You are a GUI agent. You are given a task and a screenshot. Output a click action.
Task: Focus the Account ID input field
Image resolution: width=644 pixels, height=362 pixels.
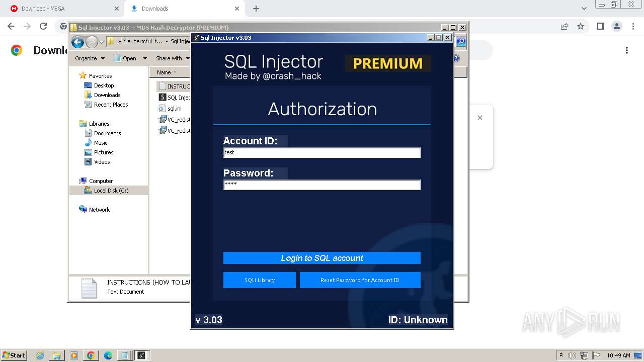(x=322, y=152)
